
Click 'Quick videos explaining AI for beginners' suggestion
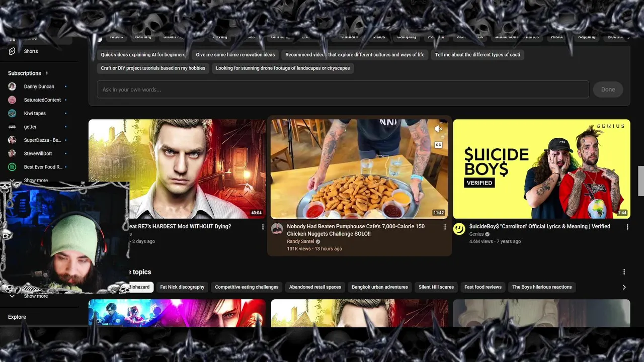tap(143, 55)
